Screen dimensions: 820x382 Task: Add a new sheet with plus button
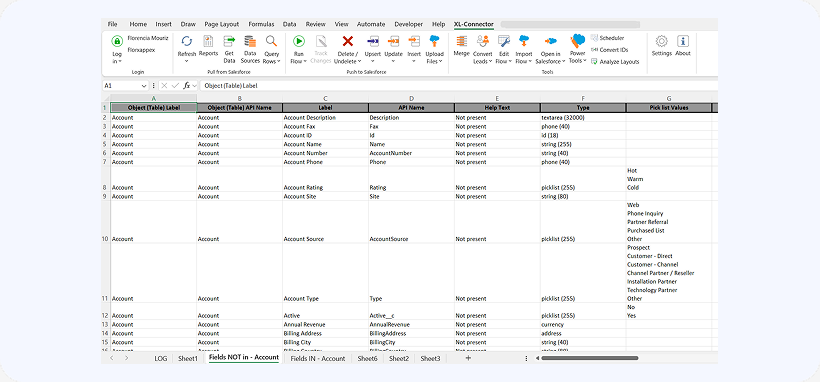coord(468,358)
